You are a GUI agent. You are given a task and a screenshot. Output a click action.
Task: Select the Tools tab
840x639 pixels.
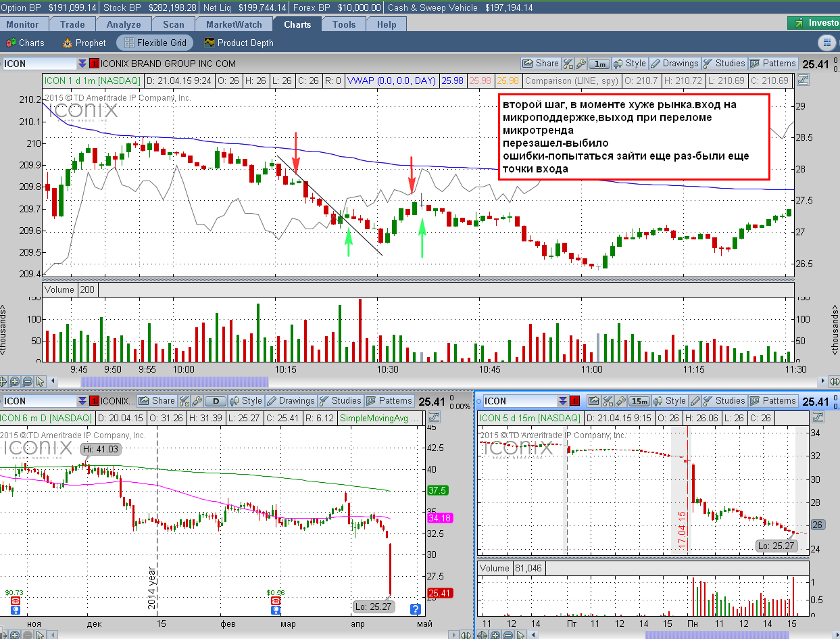tap(344, 24)
